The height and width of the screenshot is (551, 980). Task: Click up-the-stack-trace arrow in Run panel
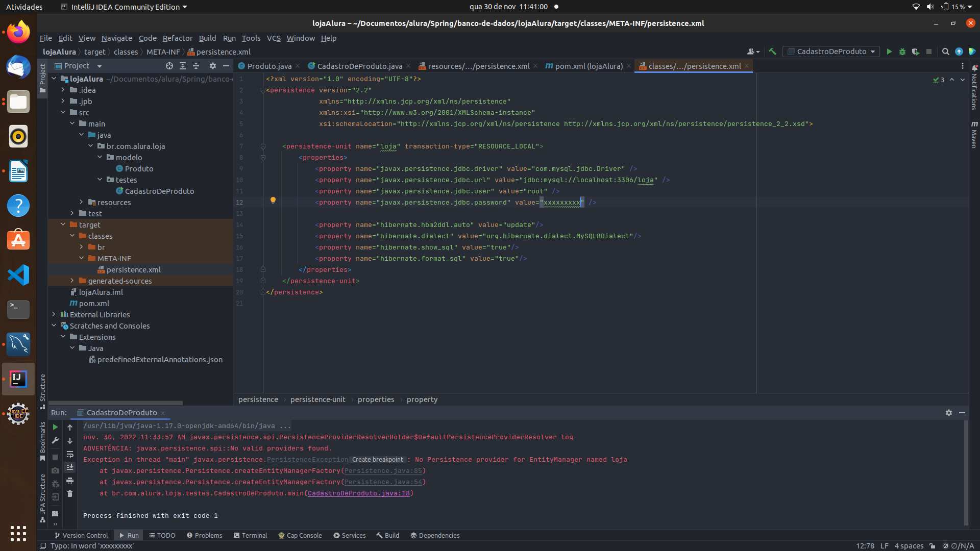click(x=70, y=428)
